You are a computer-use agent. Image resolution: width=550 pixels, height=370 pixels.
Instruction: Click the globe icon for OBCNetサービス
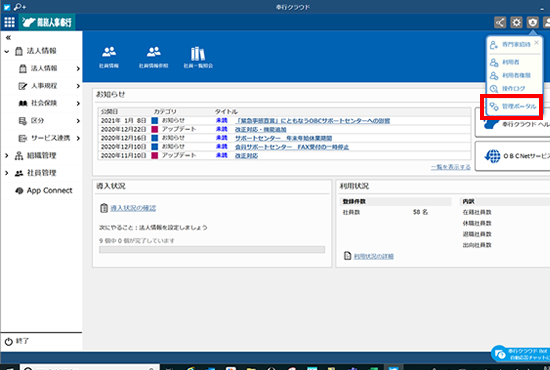492,156
